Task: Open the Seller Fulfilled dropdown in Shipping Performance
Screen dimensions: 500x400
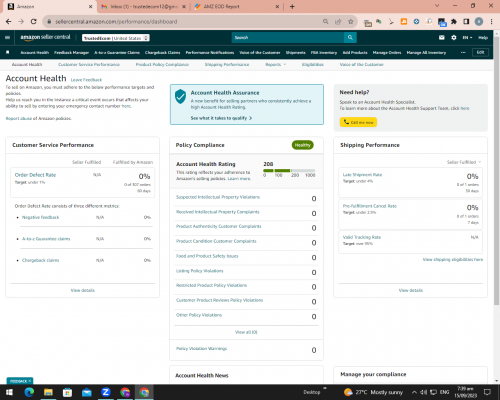Action: [464, 162]
